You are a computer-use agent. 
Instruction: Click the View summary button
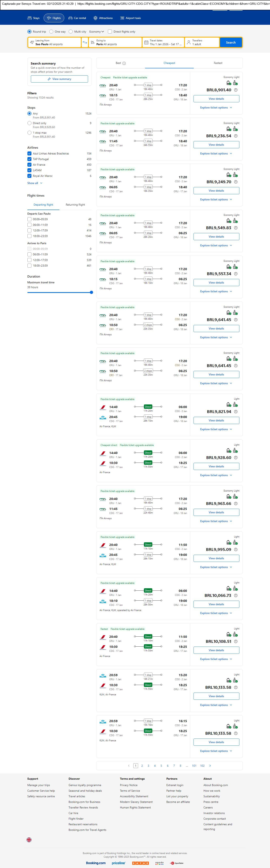point(59,79)
